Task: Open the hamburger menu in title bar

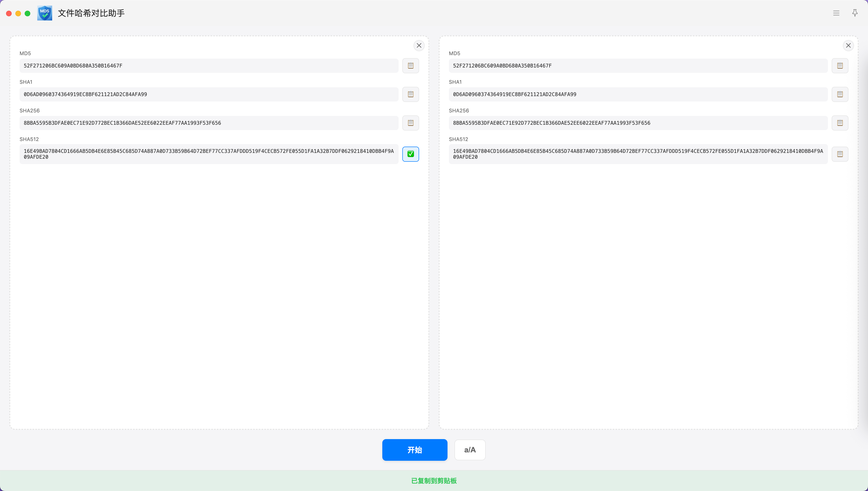Action: point(836,13)
